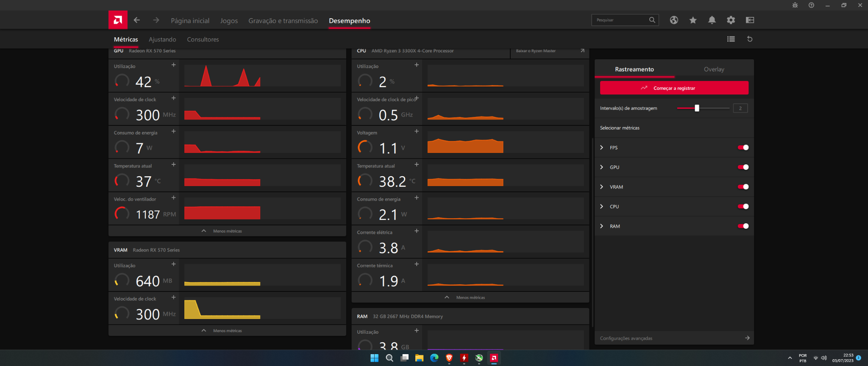
Task: Collapse GPU panel with Menos métricas
Action: tap(227, 231)
